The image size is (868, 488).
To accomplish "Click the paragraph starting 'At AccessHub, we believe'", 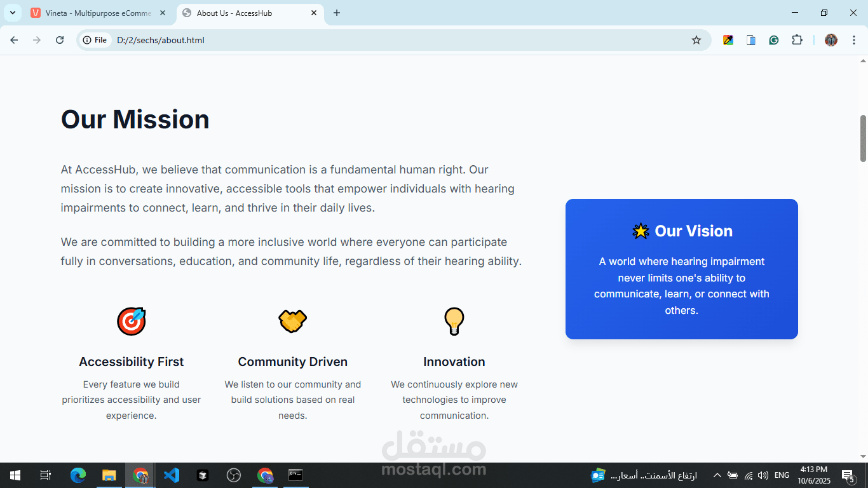I will coord(288,189).
